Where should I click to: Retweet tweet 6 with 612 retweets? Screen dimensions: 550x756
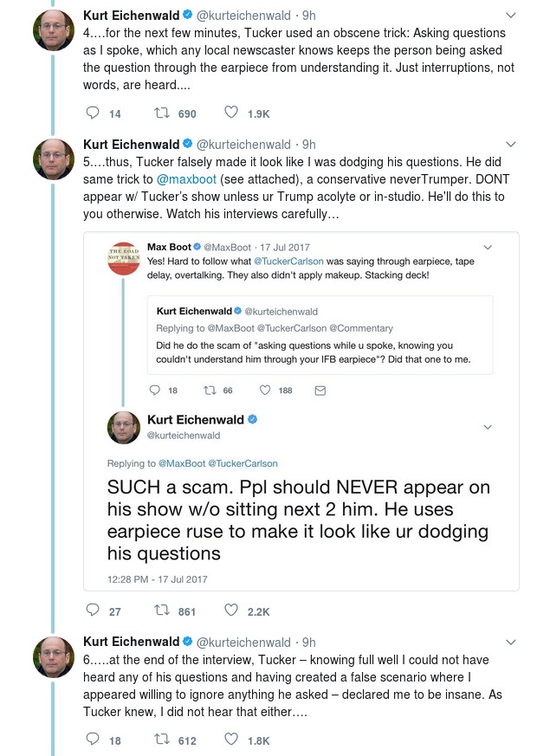[x=161, y=740]
